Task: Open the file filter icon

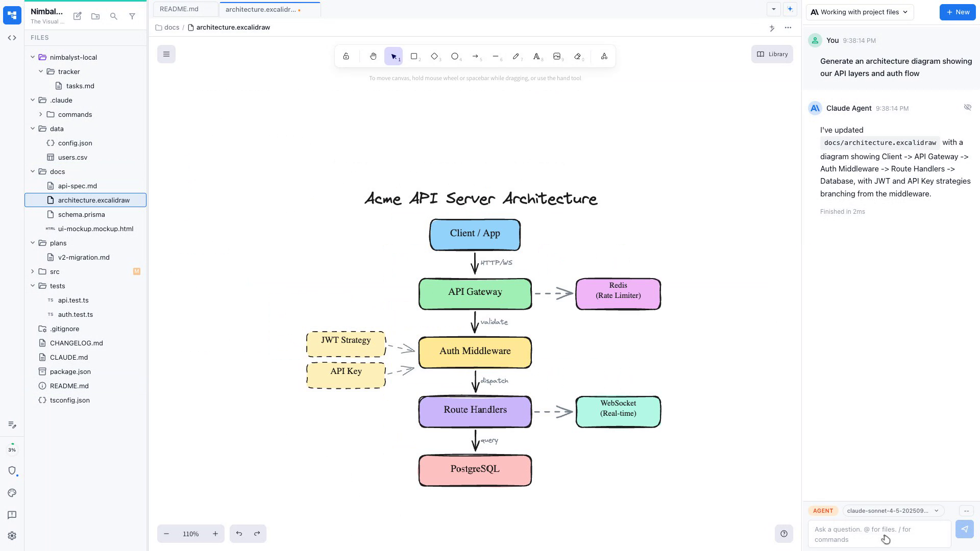Action: [132, 16]
